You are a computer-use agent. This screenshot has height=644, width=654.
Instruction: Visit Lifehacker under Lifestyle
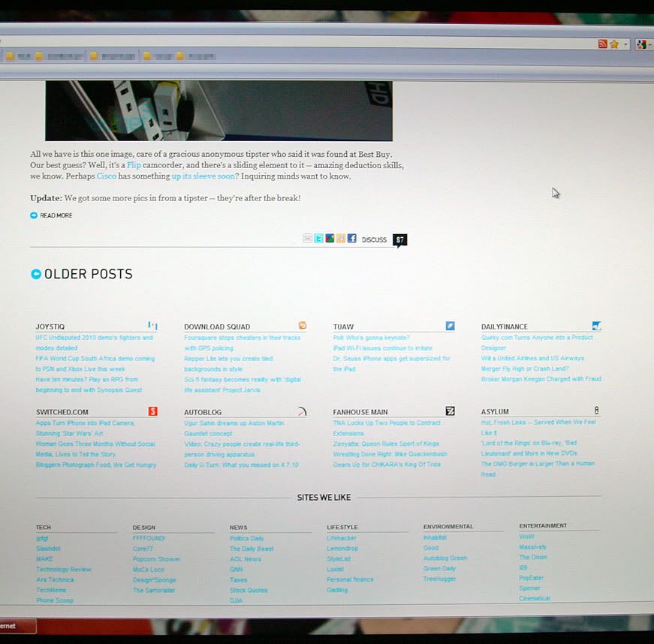coord(342,538)
